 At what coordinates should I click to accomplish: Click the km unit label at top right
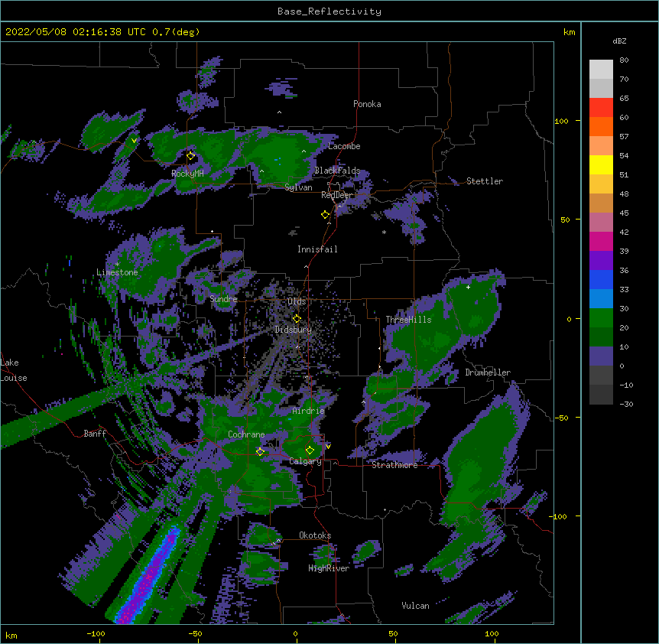click(x=569, y=32)
